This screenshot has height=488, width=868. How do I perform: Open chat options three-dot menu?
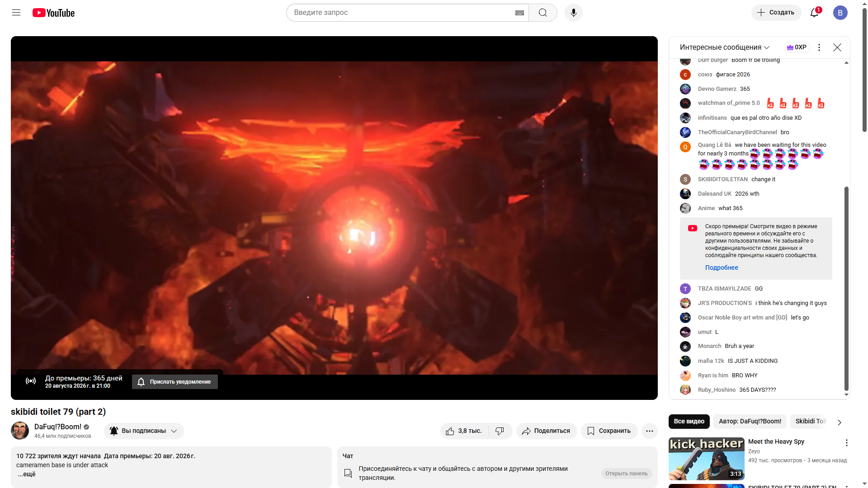[x=819, y=47]
